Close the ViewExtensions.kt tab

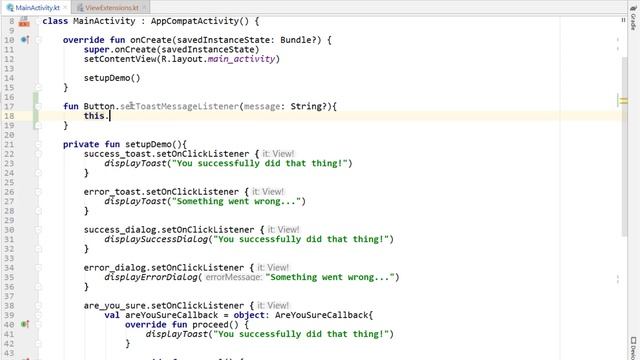point(144,7)
